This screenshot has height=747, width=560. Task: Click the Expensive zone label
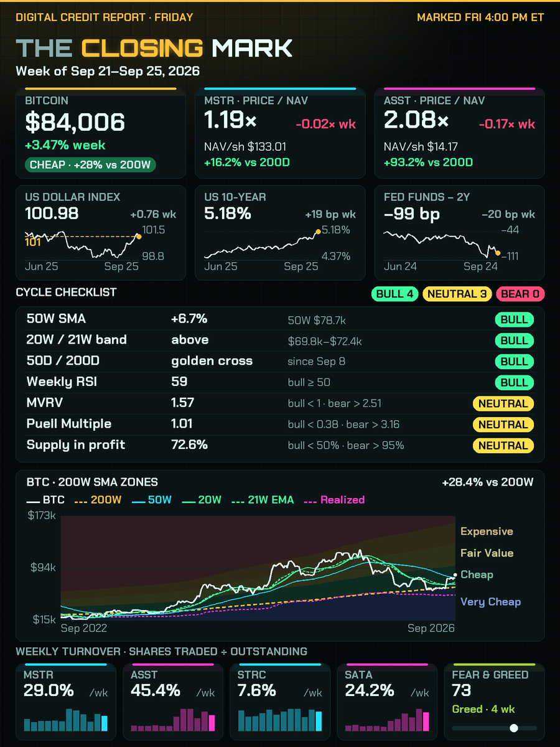click(x=487, y=532)
